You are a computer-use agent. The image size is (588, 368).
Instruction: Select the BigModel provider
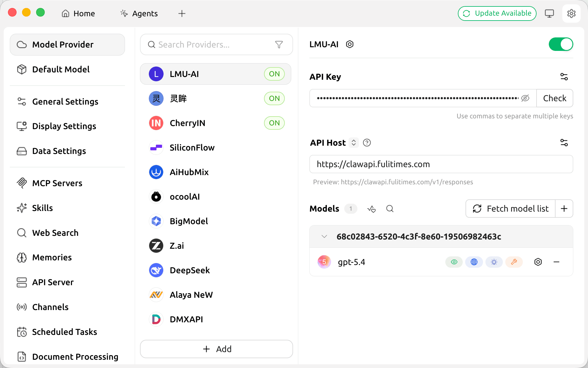click(x=216, y=221)
